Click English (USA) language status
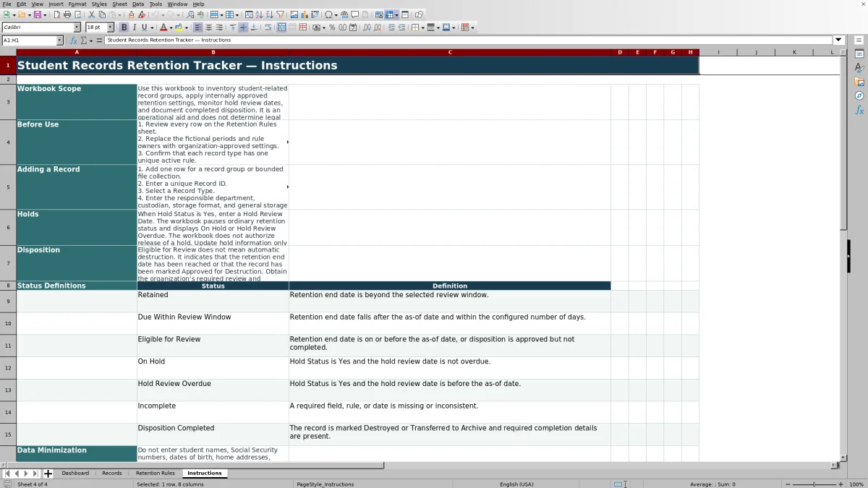This screenshot has width=868, height=488. 516,484
